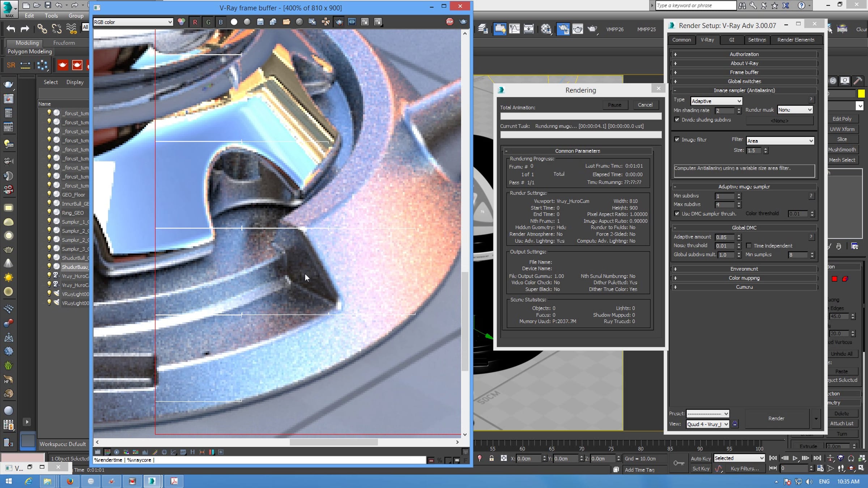Image resolution: width=868 pixels, height=488 pixels.
Task: Switch to alpha channel white circle icon
Action: pyautogui.click(x=234, y=22)
